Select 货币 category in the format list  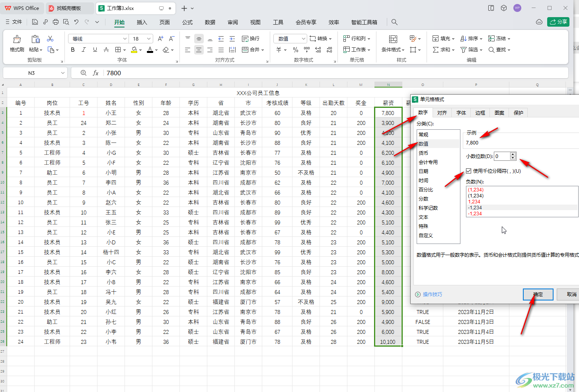(438, 153)
